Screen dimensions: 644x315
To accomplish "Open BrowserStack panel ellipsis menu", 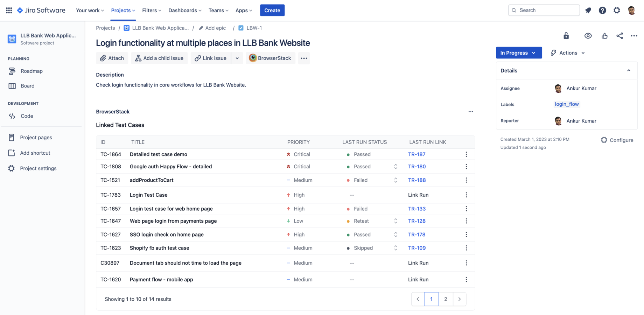I will [x=471, y=112].
